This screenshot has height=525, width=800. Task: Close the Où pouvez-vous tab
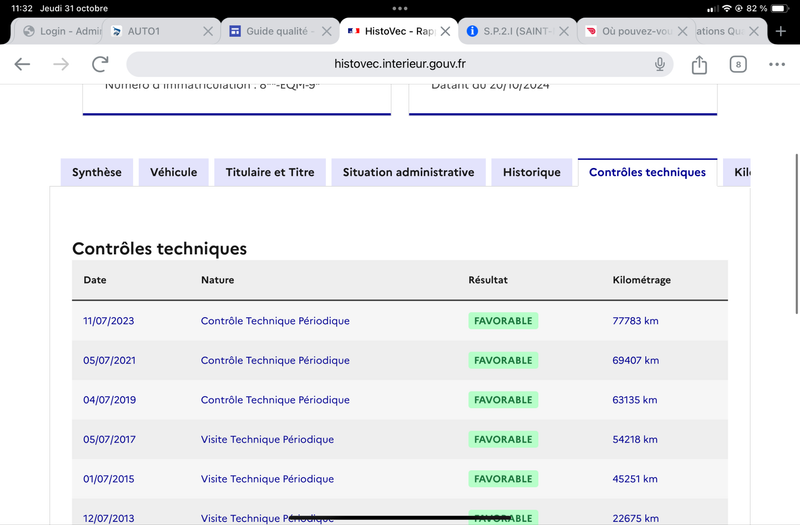pyautogui.click(x=682, y=31)
